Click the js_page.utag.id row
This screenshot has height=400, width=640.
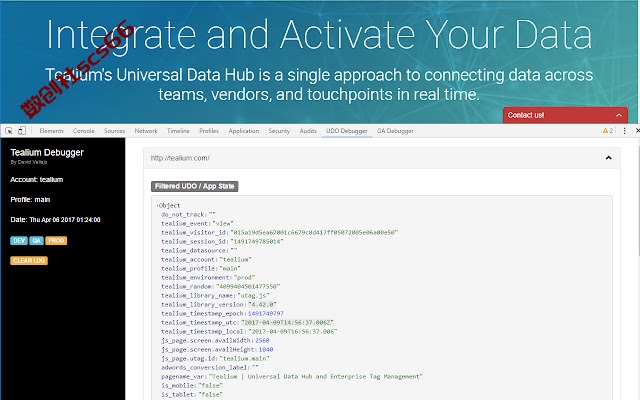coord(215,358)
